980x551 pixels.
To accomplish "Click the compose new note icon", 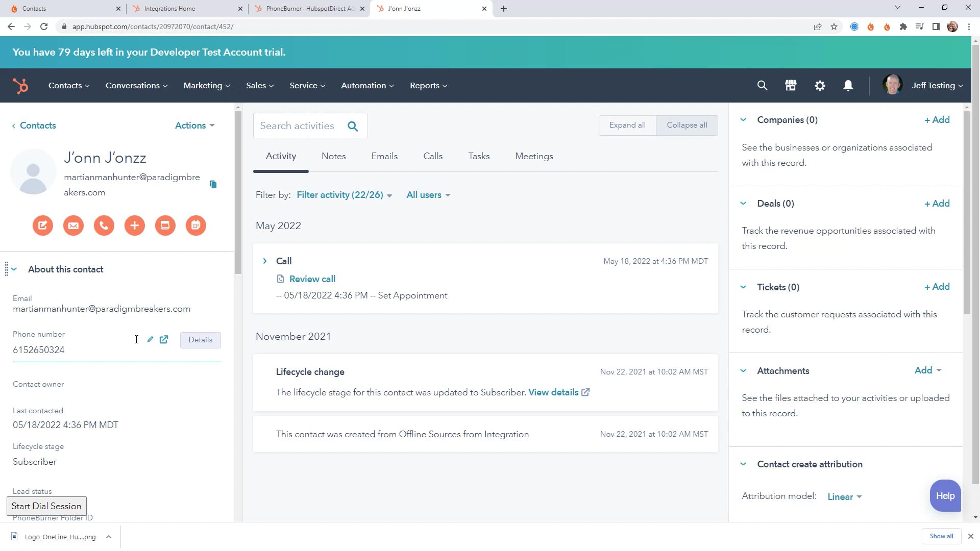I will (42, 226).
